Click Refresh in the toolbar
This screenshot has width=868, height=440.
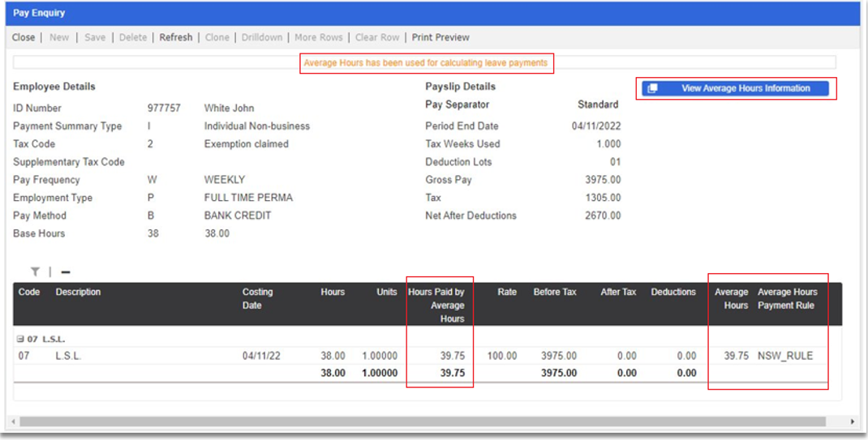176,37
